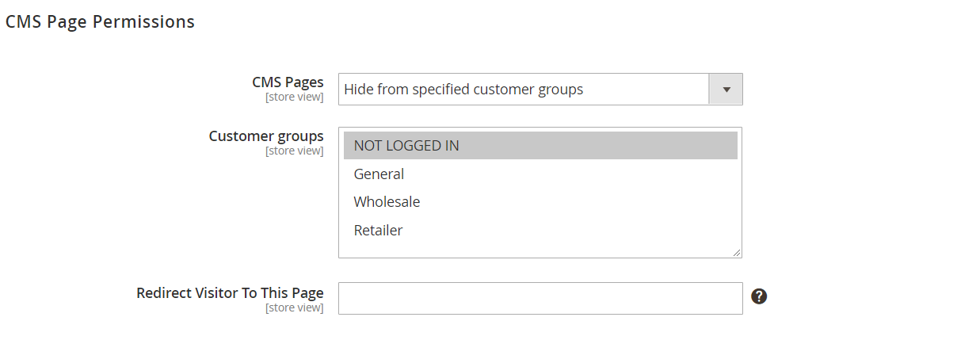Click the CMS Page Permissions section heading
This screenshot has height=340, width=980.
click(x=100, y=22)
